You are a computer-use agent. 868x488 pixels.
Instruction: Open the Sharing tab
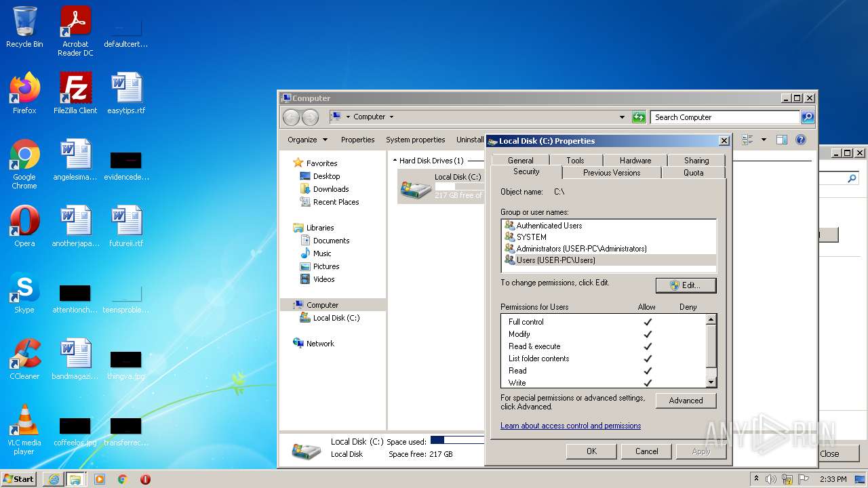click(696, 161)
